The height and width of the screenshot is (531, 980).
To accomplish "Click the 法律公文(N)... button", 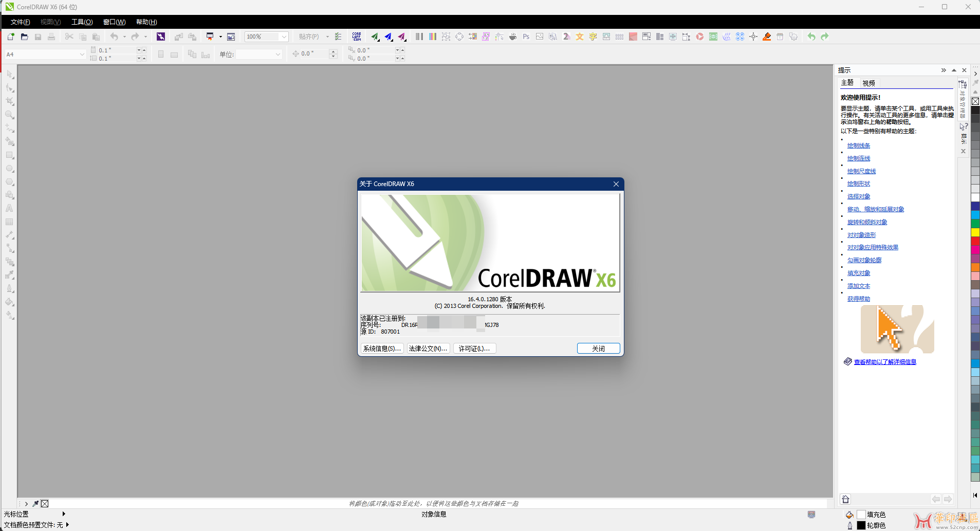I will click(428, 349).
